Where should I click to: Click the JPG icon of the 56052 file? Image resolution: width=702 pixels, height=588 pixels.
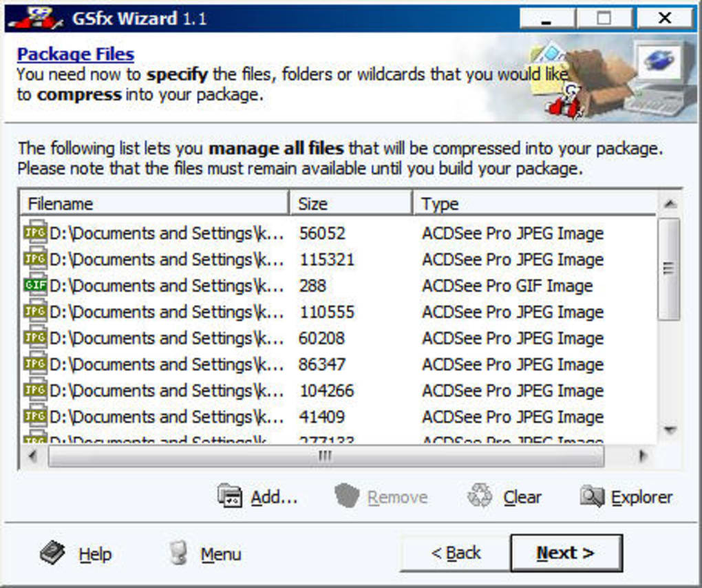click(x=35, y=232)
